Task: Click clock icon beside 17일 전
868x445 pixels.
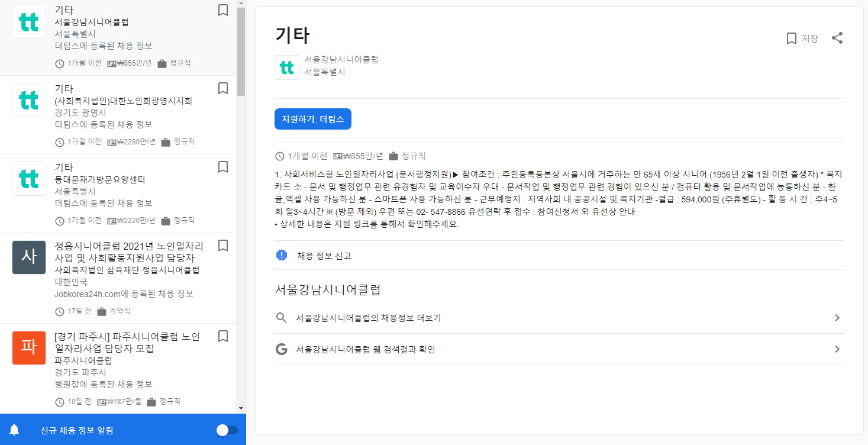Action: tap(60, 311)
